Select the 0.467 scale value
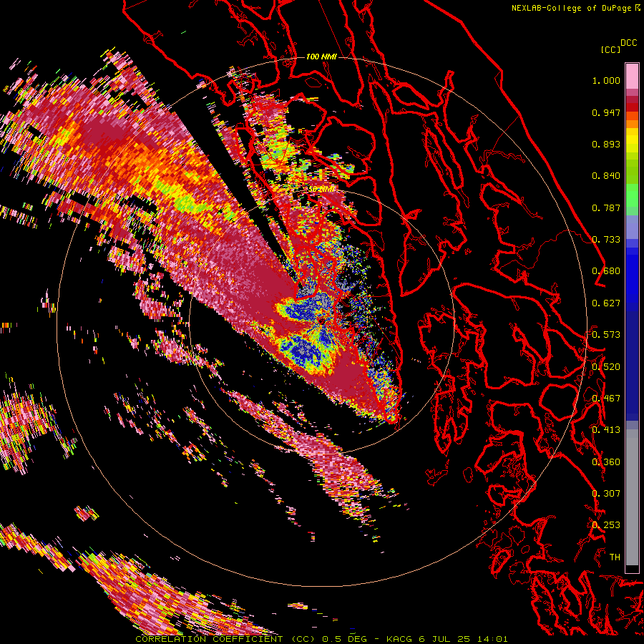This screenshot has height=644, width=644. click(x=606, y=399)
